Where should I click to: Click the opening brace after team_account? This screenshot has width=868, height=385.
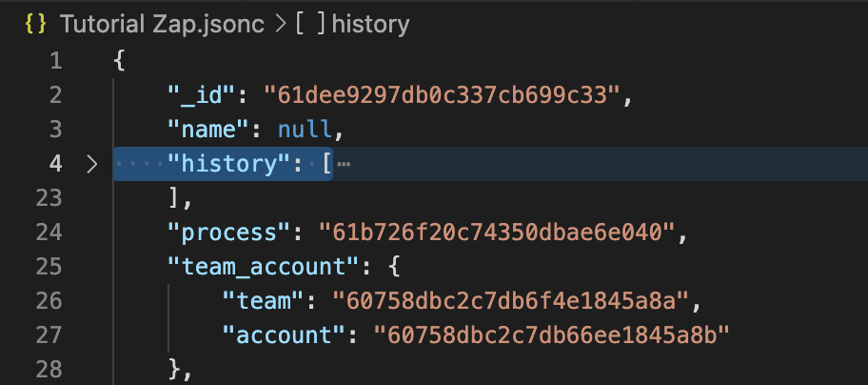393,267
